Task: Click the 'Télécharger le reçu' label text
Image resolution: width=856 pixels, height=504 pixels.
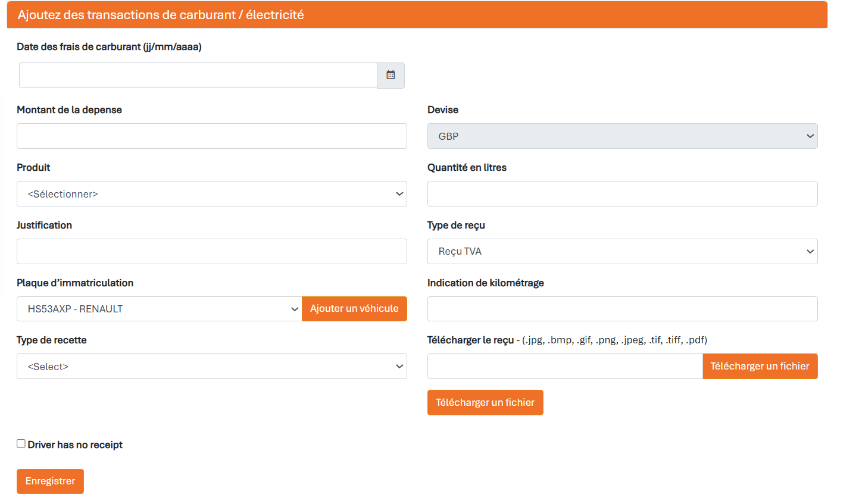Action: click(x=470, y=340)
